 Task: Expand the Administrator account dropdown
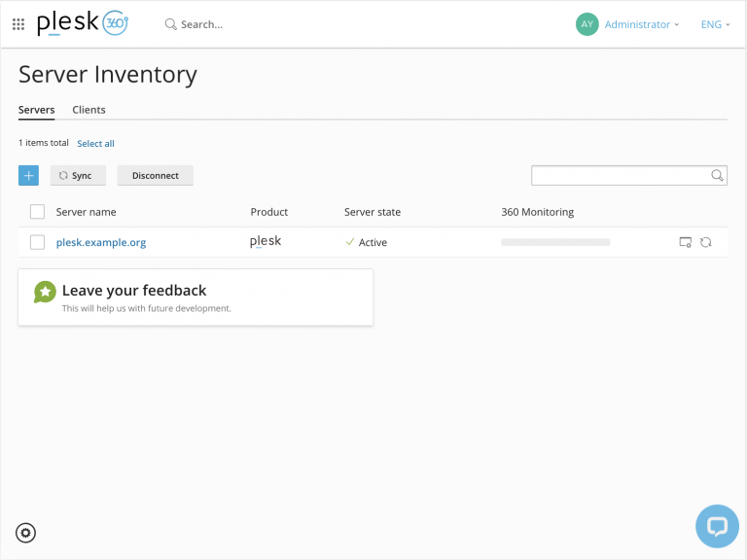click(x=641, y=24)
